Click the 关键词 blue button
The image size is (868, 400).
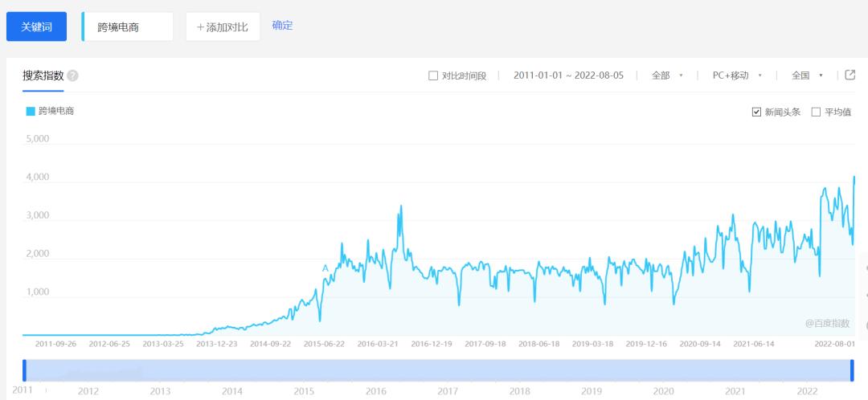tap(36, 27)
